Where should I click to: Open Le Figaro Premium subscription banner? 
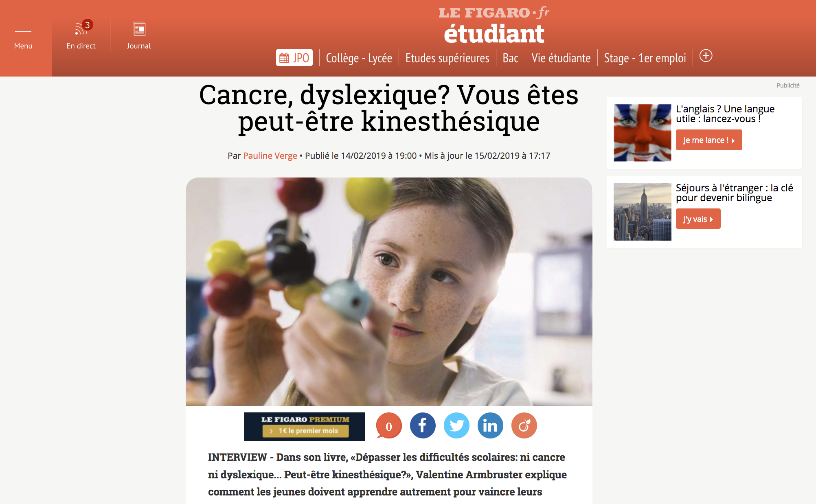pos(304,426)
